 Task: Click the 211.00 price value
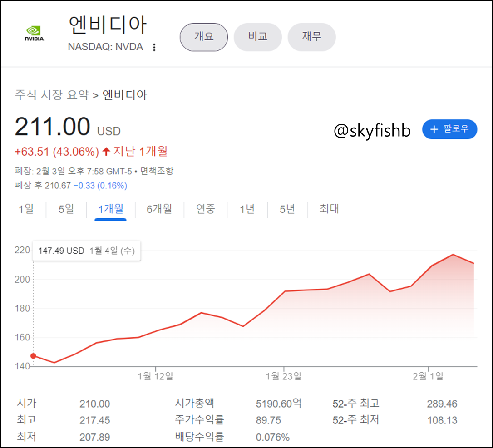tap(53, 126)
